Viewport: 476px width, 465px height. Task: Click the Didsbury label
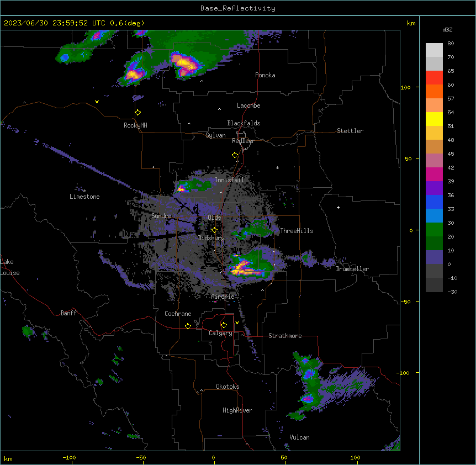pyautogui.click(x=211, y=238)
